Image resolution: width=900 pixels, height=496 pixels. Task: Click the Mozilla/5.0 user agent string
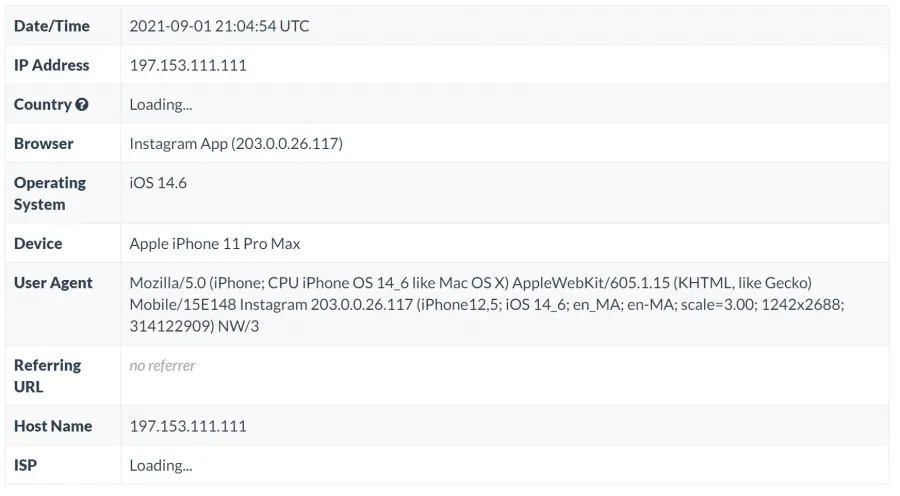[x=487, y=304]
